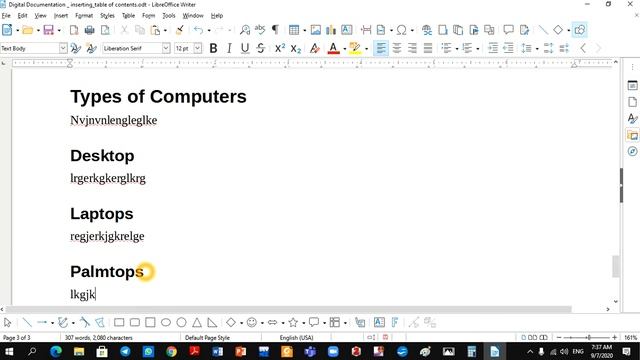Click Page 3 of 3 status field

point(17,338)
